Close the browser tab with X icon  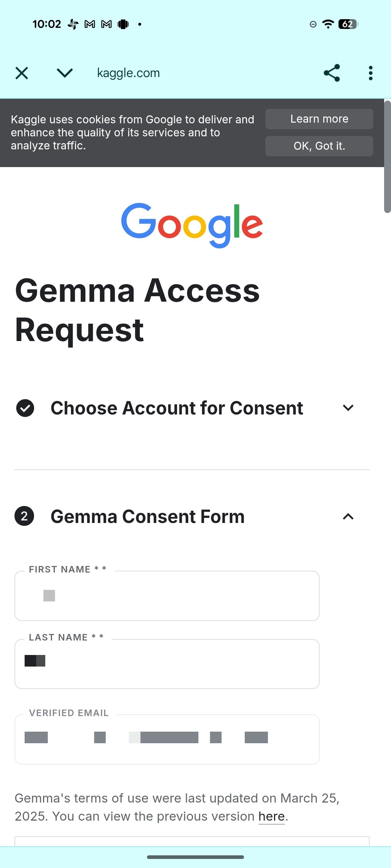22,73
